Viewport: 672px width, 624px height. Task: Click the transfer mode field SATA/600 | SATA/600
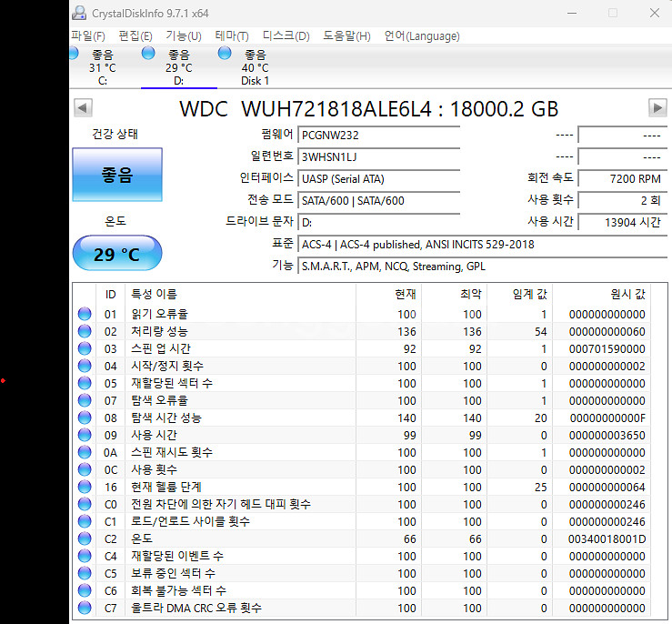pos(379,200)
